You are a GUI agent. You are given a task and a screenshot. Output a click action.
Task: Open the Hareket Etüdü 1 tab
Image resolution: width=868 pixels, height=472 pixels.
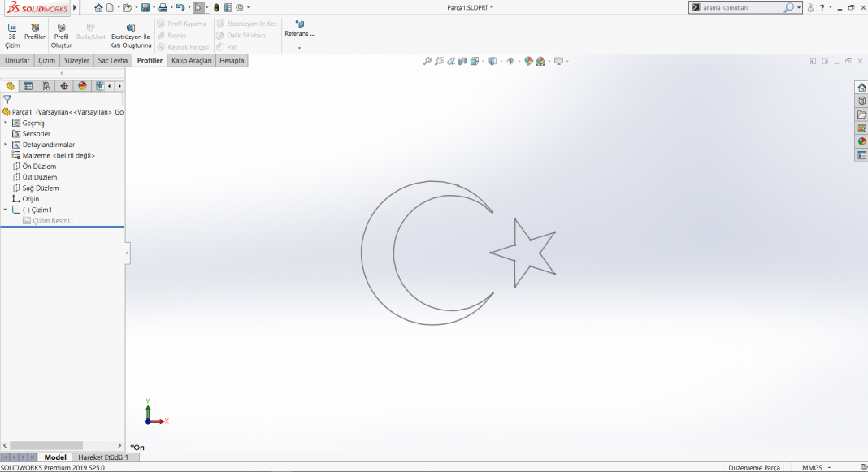pos(103,457)
